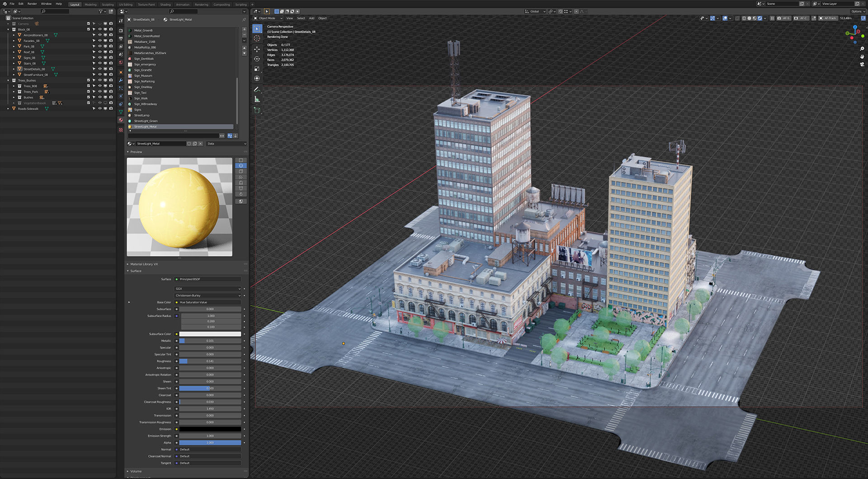This screenshot has width=868, height=479.
Task: Switch to solid viewport shading
Action: point(749,18)
